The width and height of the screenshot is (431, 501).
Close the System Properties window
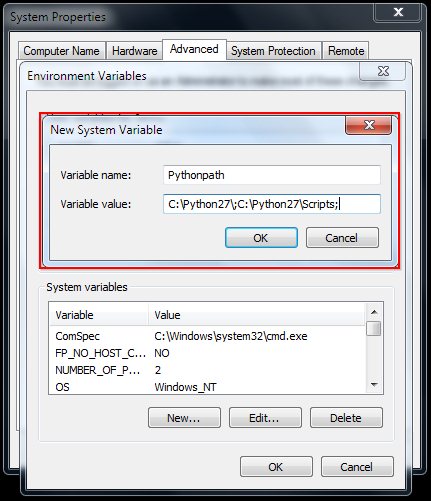click(398, 13)
